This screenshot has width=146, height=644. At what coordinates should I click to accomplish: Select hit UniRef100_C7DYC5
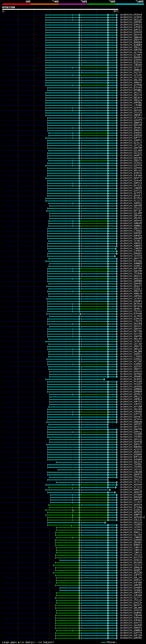pyautogui.click(x=131, y=321)
